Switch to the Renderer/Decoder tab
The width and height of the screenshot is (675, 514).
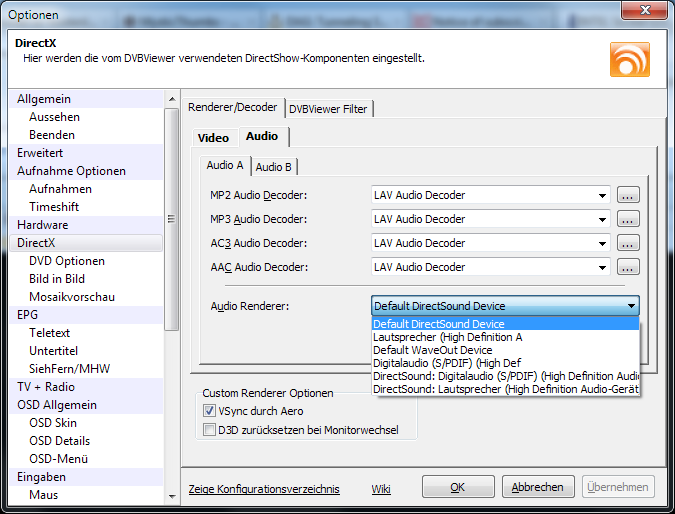click(x=233, y=107)
